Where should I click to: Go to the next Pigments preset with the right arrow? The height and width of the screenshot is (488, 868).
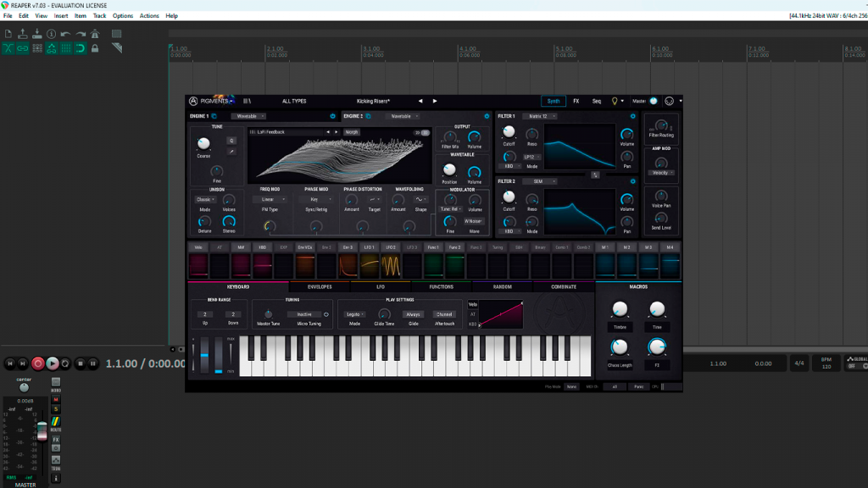click(435, 102)
